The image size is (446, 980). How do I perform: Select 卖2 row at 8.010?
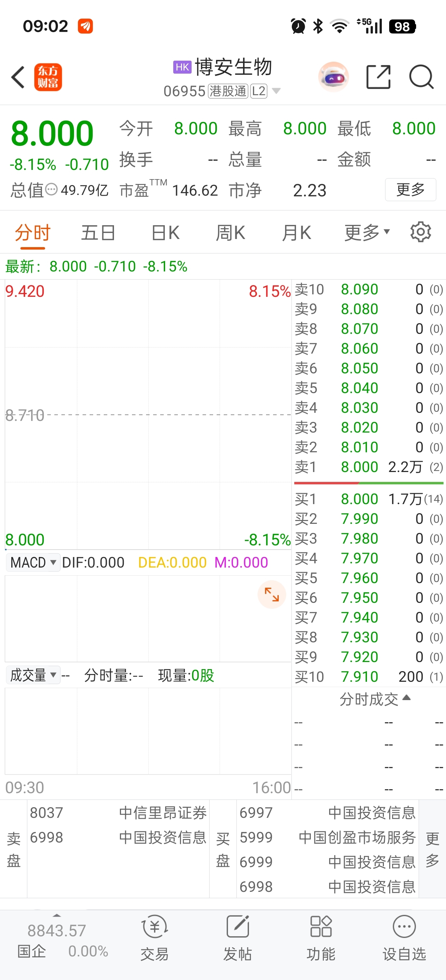pos(369,447)
